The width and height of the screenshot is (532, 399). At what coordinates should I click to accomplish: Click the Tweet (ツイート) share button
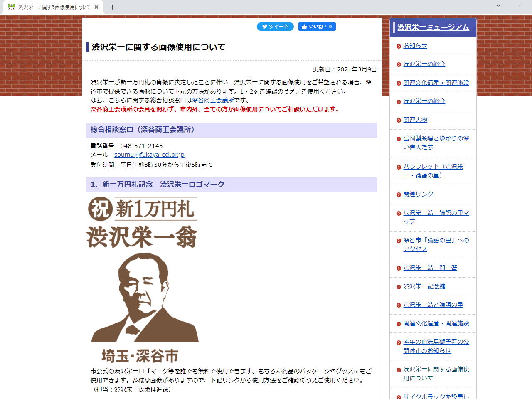pyautogui.click(x=275, y=27)
